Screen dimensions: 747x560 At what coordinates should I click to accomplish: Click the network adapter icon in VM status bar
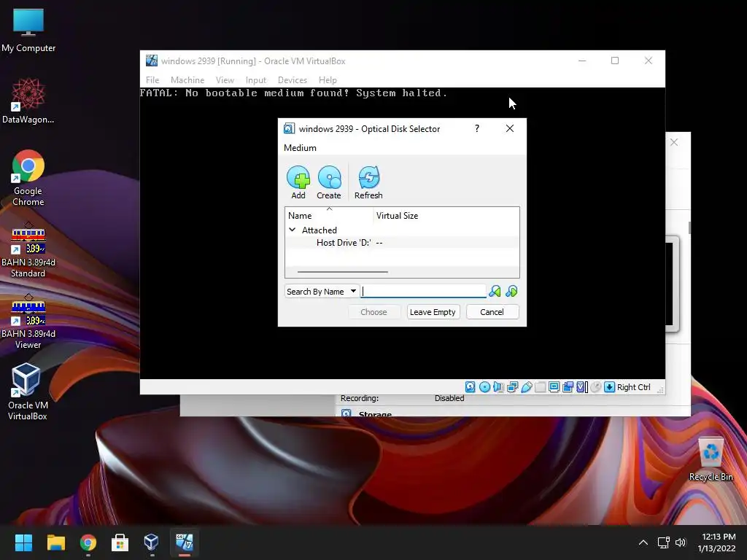[513, 387]
